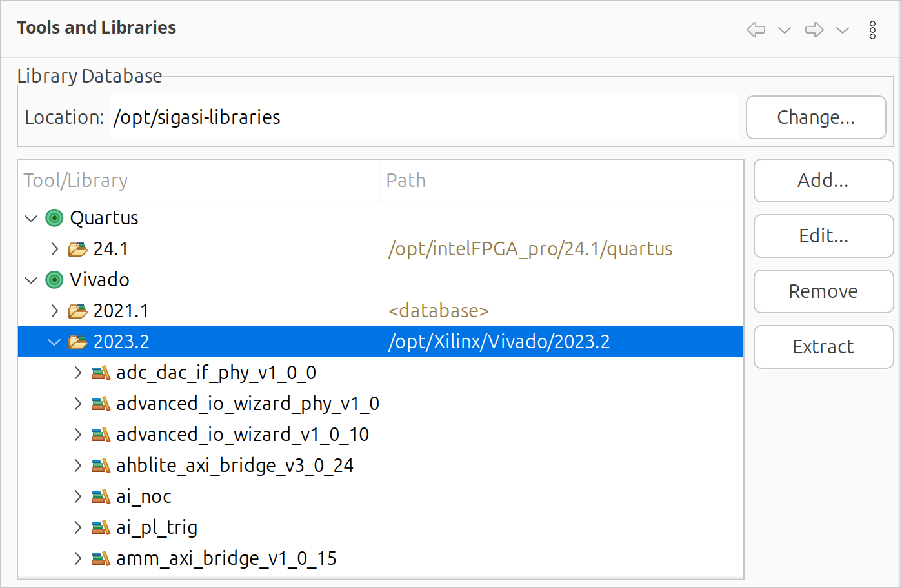Click the Extract button

coord(823,347)
